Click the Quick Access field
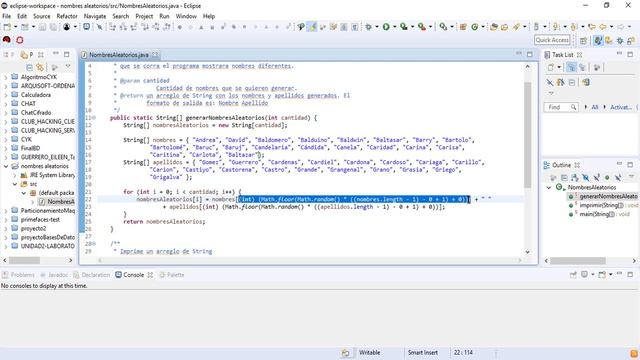The height and width of the screenshot is (360, 640). (552, 40)
